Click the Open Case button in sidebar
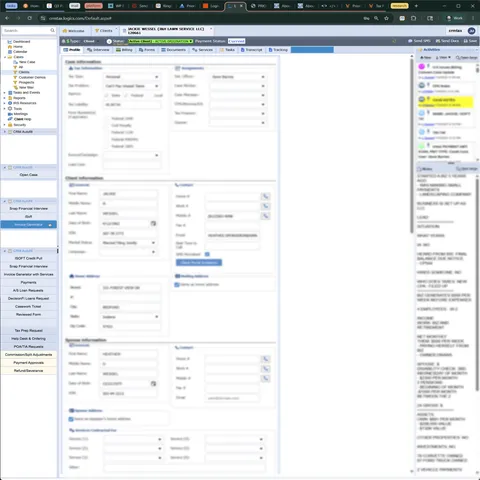The width and height of the screenshot is (480, 480). 29,175
